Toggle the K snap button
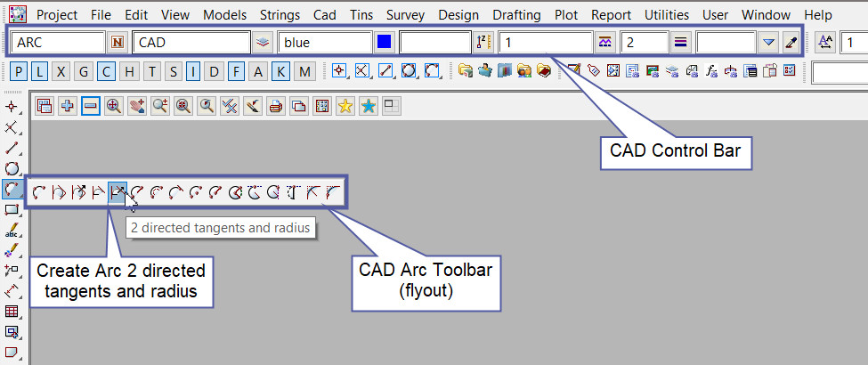 (281, 71)
